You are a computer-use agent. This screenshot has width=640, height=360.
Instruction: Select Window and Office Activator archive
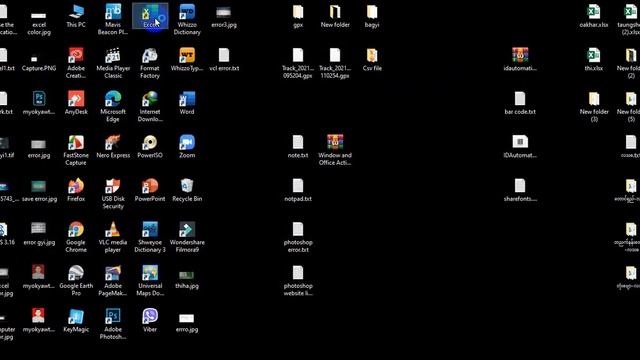coord(335,150)
